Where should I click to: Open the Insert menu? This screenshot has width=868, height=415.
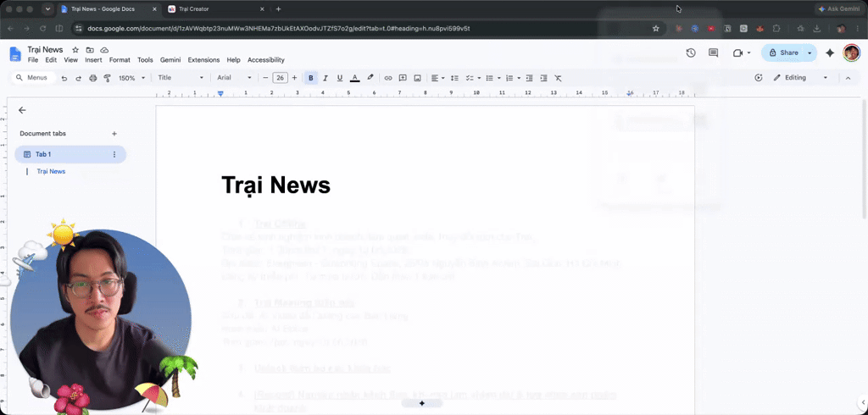coord(93,60)
